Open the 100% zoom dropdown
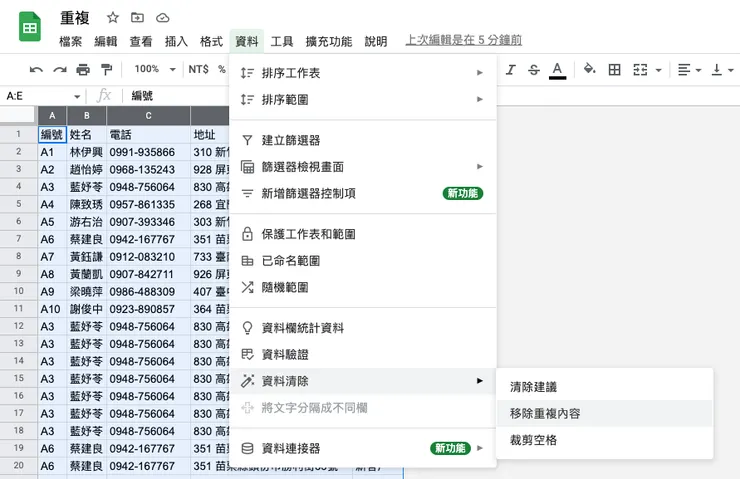 pyautogui.click(x=155, y=69)
